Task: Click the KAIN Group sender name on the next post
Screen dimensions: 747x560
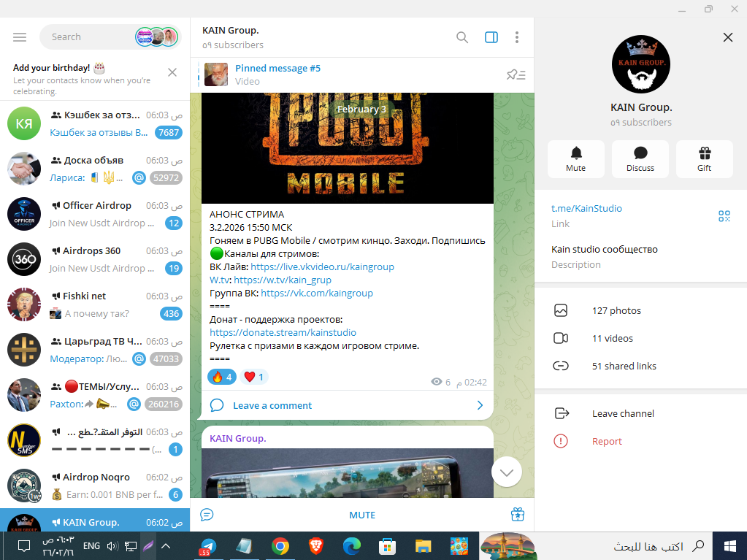Action: coord(238,438)
